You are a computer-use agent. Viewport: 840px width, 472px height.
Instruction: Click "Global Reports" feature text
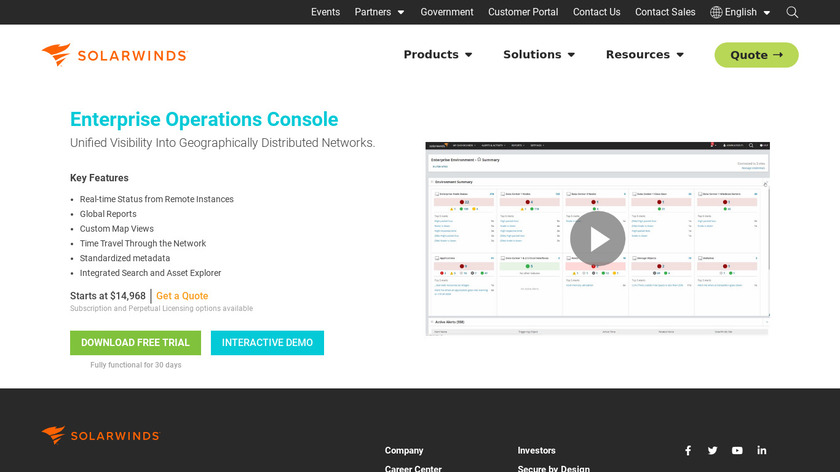[x=108, y=214]
